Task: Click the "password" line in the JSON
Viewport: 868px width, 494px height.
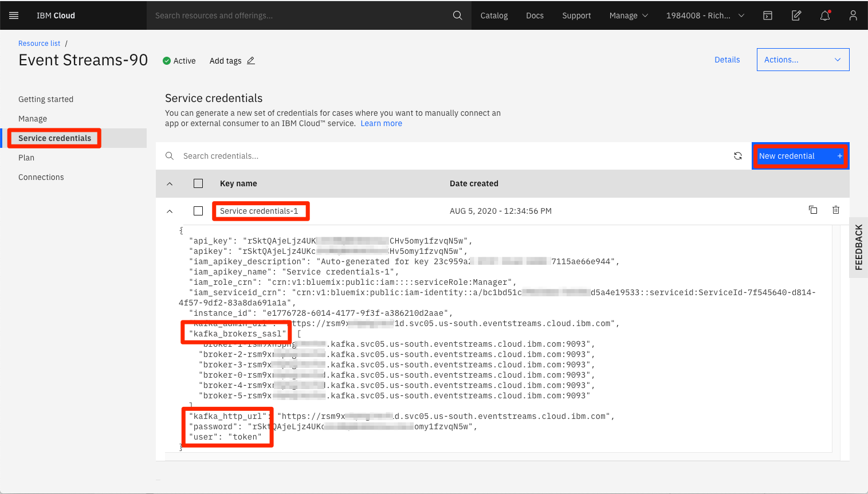Action: point(333,426)
